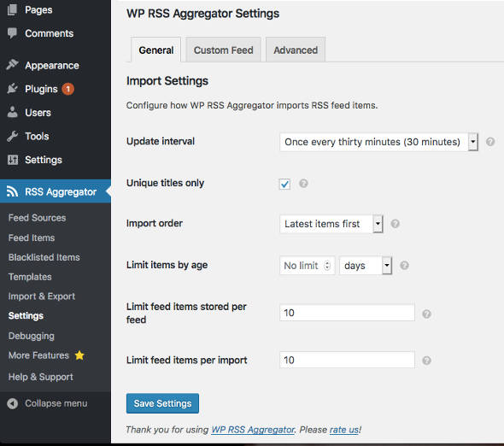Open Settings under RSS Aggregator submenu
The height and width of the screenshot is (446, 504).
point(26,316)
